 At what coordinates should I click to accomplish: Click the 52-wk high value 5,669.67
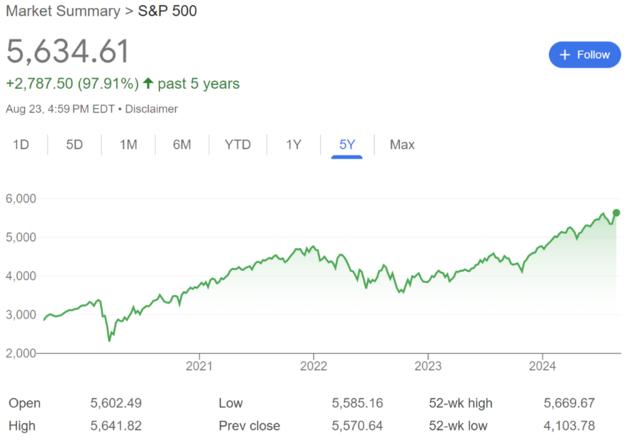click(x=569, y=403)
